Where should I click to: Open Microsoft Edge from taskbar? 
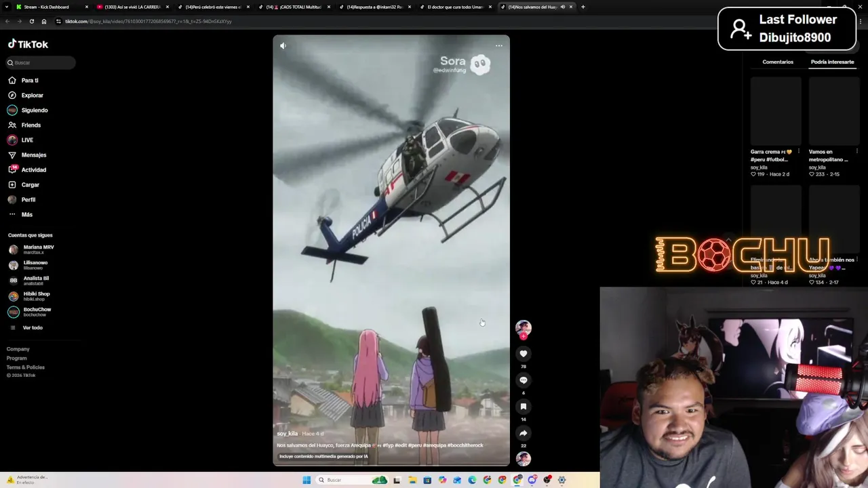(x=472, y=480)
